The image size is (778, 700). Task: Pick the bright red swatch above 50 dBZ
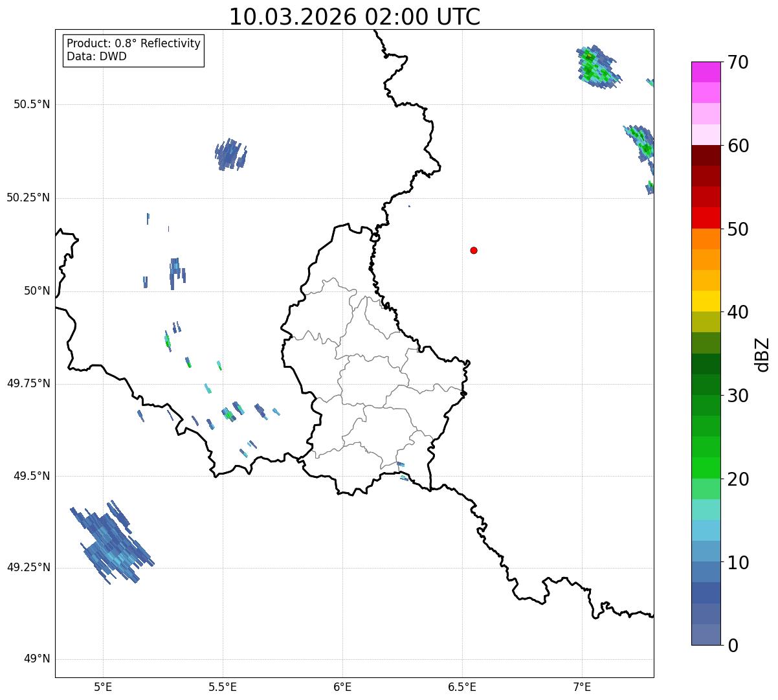coord(706,218)
